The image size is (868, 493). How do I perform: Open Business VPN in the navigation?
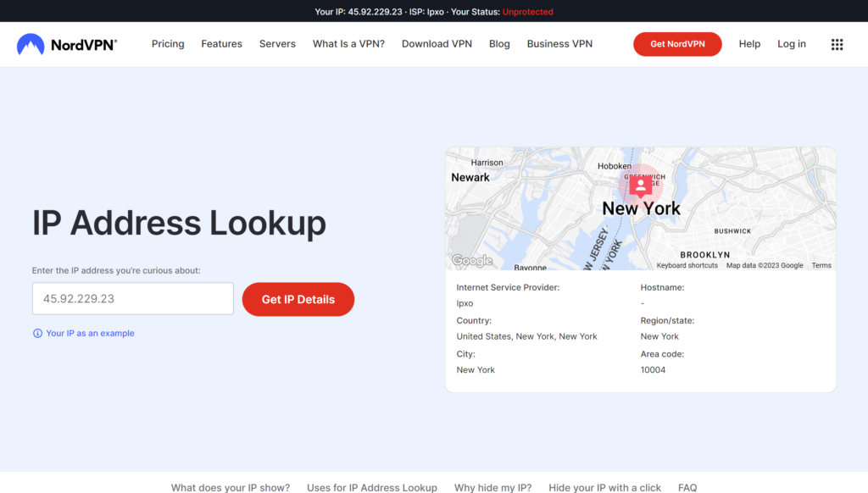[559, 44]
